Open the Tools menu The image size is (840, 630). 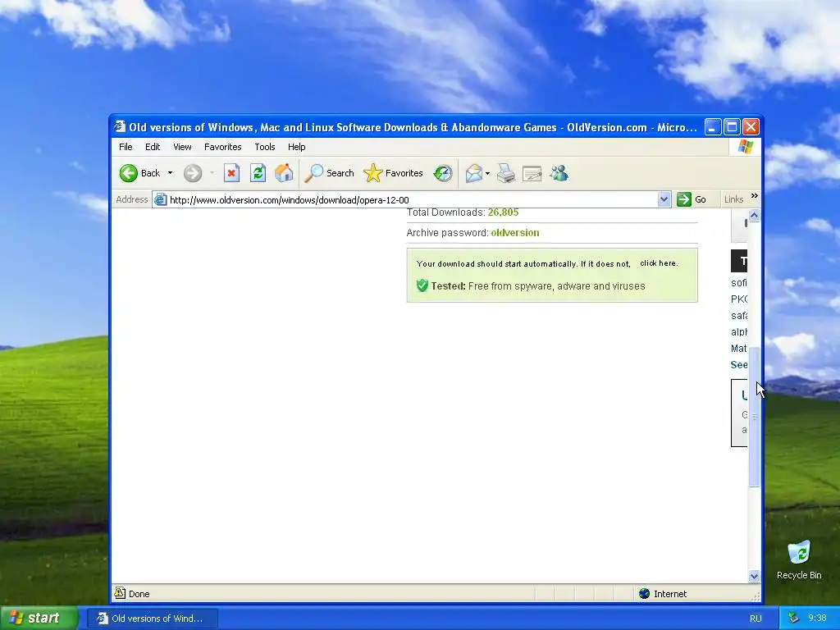click(x=265, y=147)
